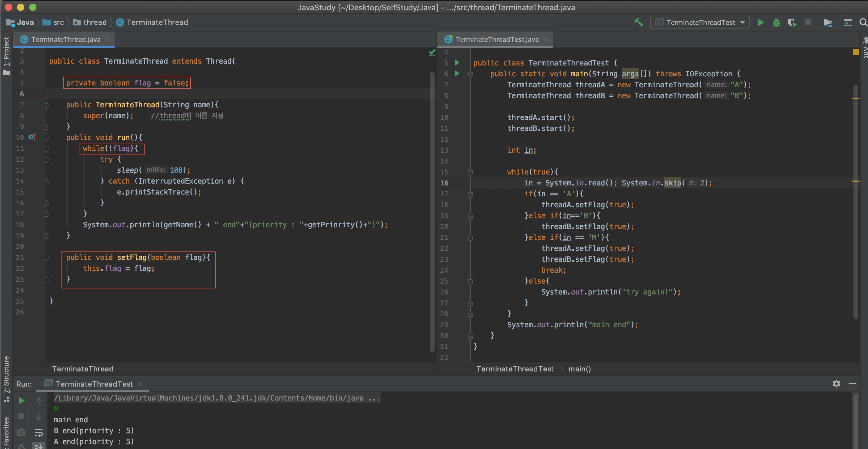Image resolution: width=868 pixels, height=449 pixels.
Task: Click the Build Project hammer icon
Action: (x=639, y=22)
